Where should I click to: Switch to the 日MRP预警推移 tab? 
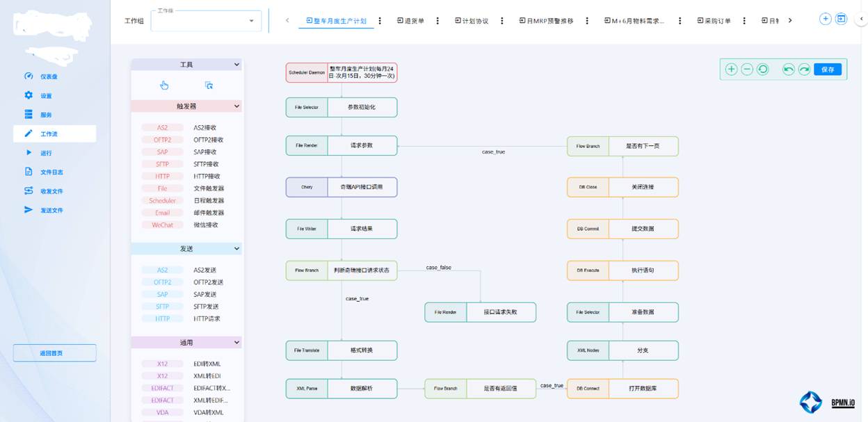tap(546, 21)
